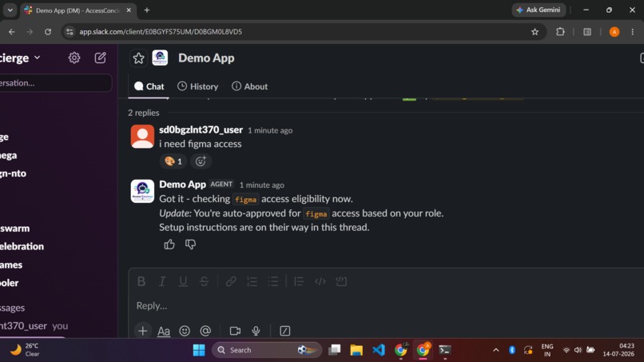Open Slack preferences gear icon

74,58
